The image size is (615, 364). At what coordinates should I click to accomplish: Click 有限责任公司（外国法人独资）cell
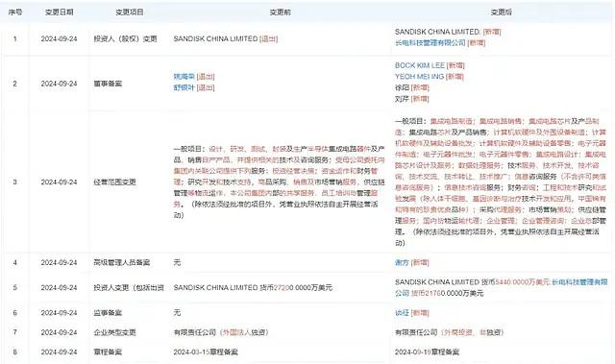tap(222, 332)
